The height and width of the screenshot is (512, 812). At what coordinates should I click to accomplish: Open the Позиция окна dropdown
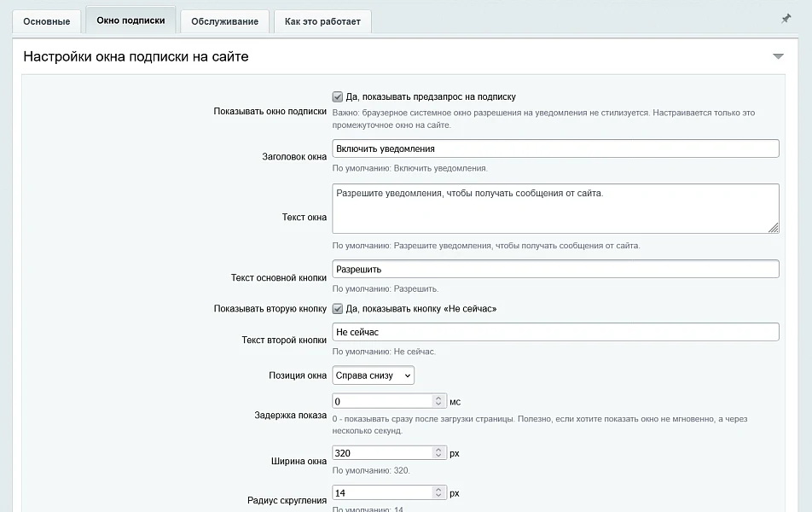373,375
